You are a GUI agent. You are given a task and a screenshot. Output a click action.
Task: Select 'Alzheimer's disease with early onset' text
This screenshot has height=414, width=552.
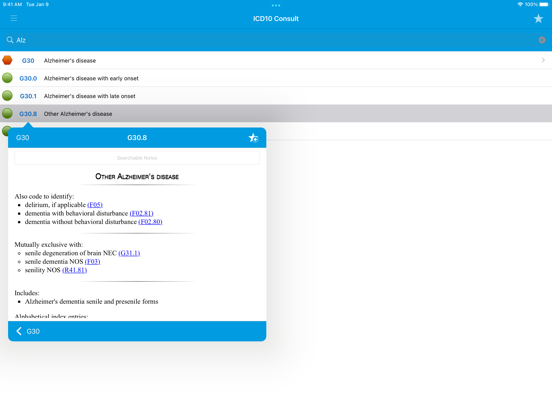click(91, 78)
